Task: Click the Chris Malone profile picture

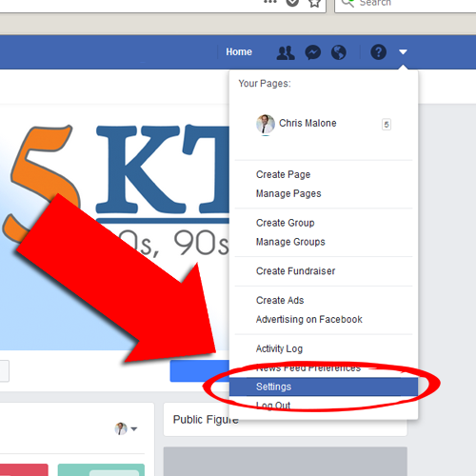Action: 266,124
